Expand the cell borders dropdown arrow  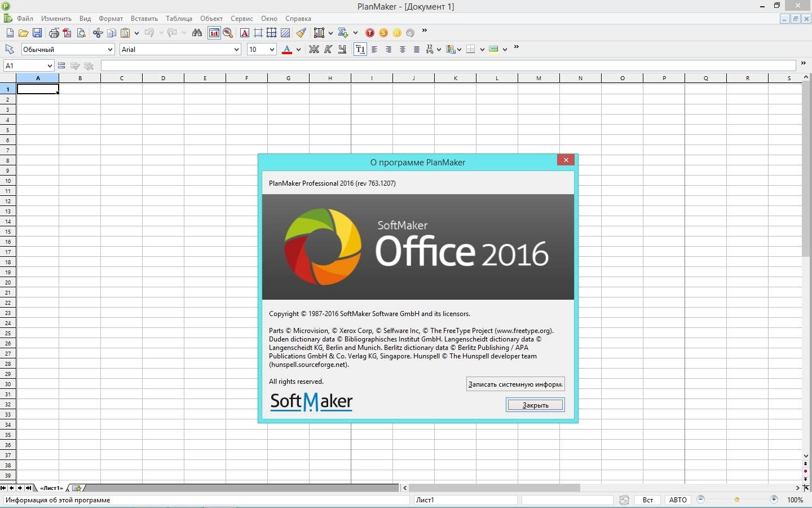tap(482, 49)
